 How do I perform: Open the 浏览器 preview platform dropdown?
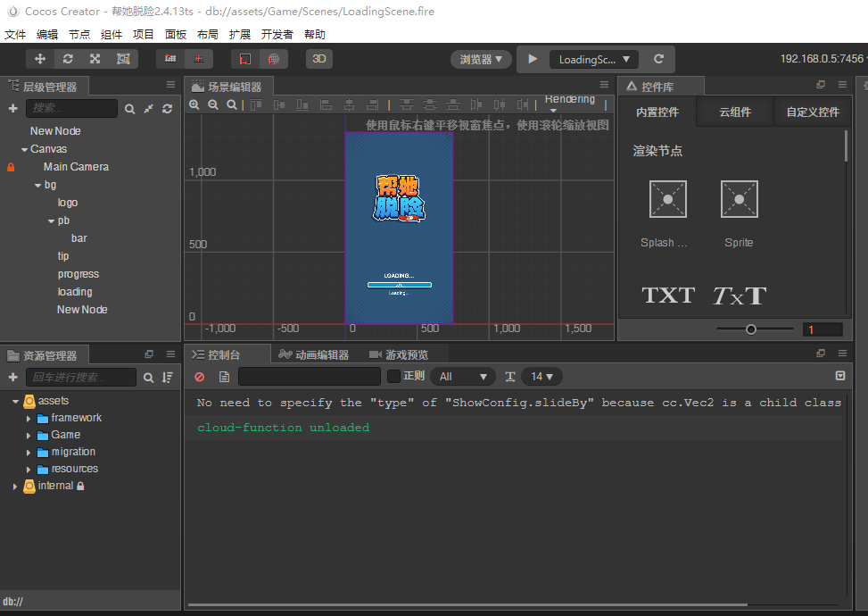[481, 59]
